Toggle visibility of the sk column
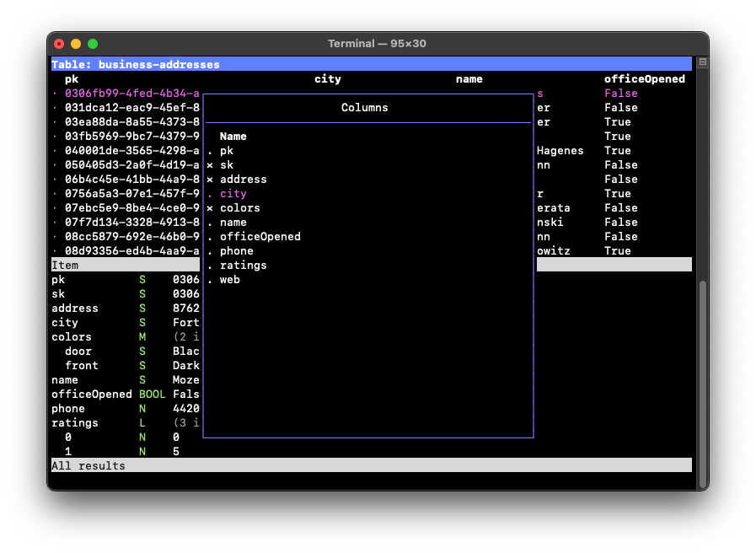This screenshot has width=756, height=553. coord(226,165)
